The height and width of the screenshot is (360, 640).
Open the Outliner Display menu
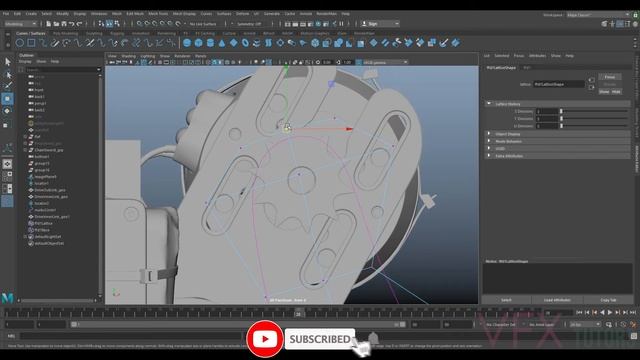coord(25,62)
